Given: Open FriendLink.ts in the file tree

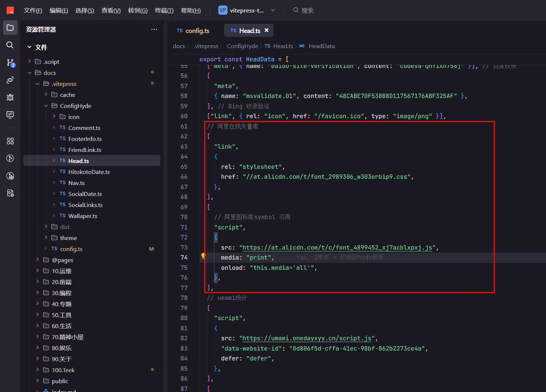Looking at the screenshot, I should pos(85,150).
